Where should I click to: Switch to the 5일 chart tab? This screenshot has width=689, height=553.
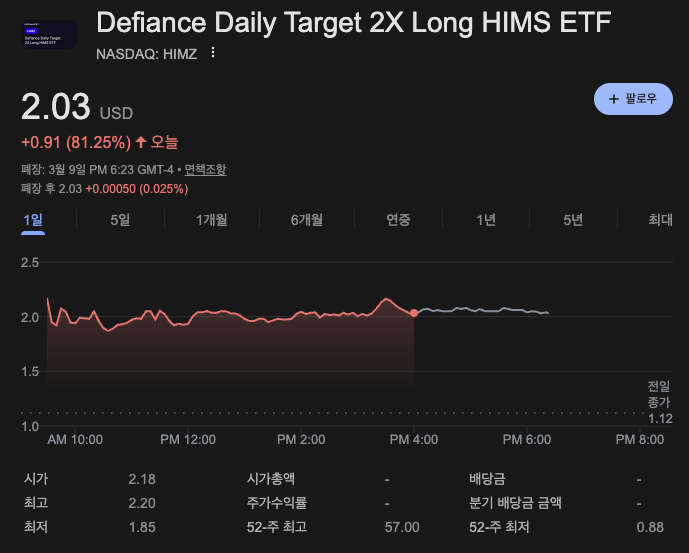point(120,219)
